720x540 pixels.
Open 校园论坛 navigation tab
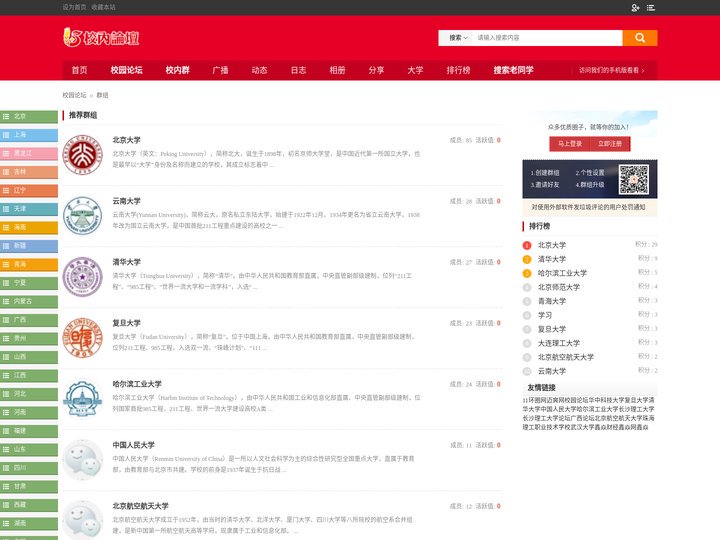click(127, 70)
